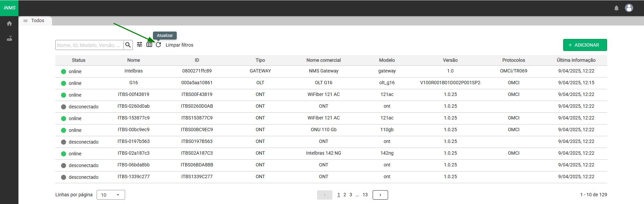Click the iNMS logo
The width and height of the screenshot is (644, 204).
(x=9, y=8)
